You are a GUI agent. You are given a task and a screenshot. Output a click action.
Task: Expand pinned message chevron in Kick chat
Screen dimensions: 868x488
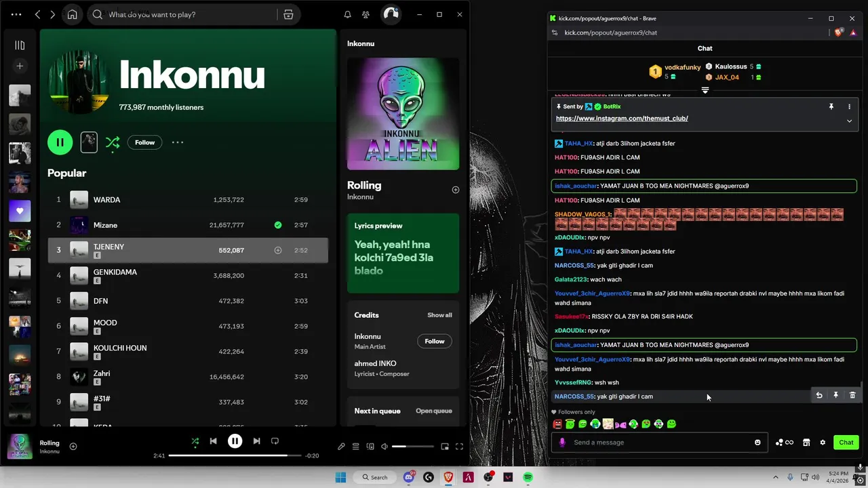tap(849, 121)
